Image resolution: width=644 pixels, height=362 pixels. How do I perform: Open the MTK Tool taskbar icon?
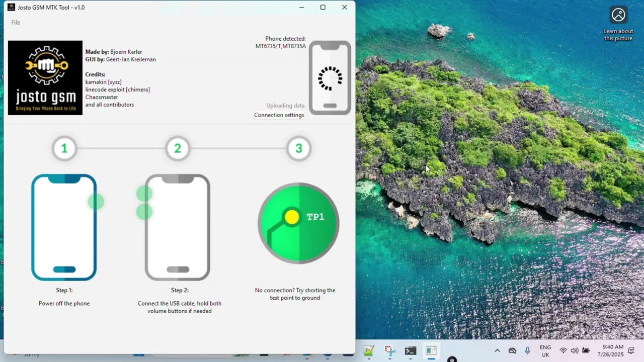[x=431, y=351]
